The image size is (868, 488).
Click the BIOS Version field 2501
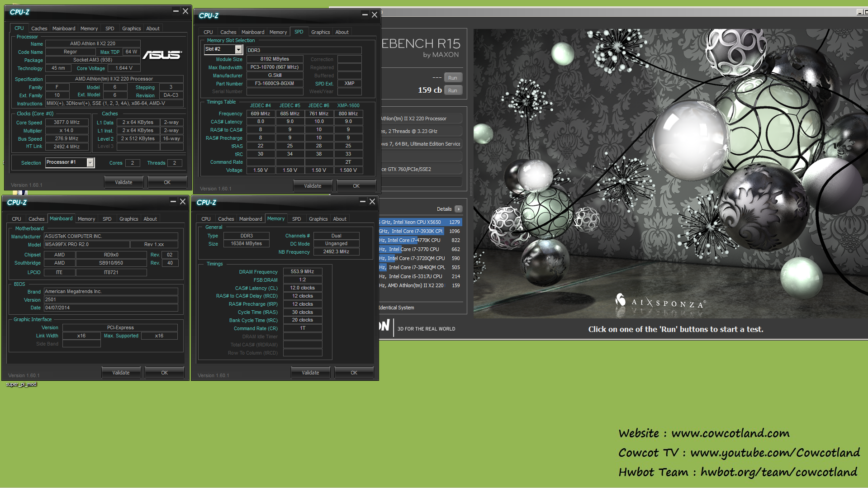[x=111, y=300]
